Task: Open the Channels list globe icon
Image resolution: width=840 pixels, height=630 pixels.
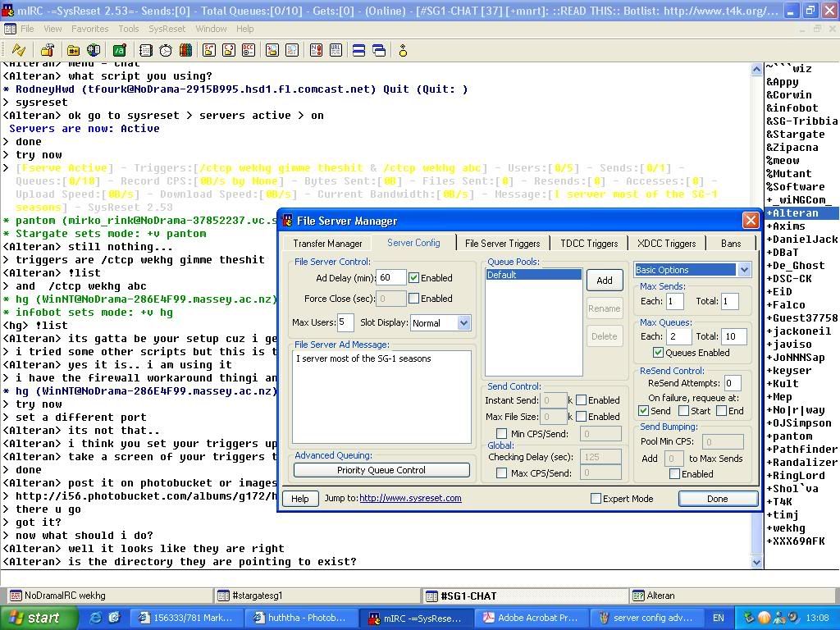Action: 94,50
